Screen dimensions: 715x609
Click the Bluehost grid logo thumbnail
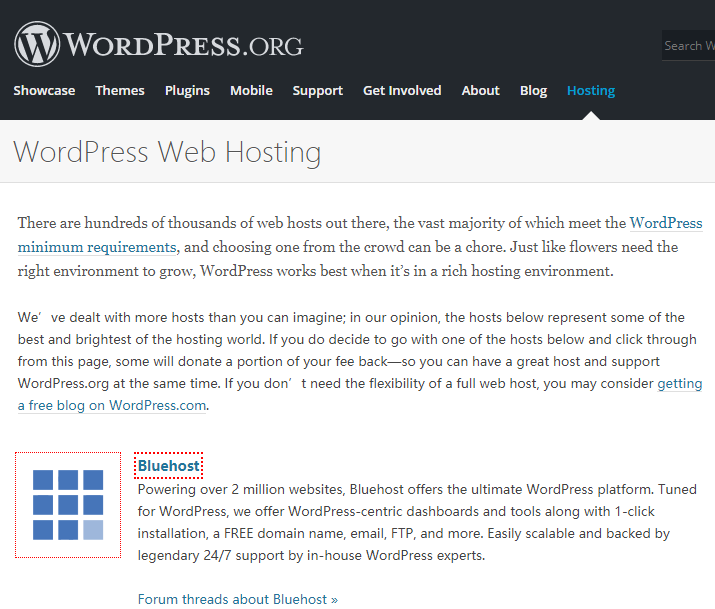tap(68, 505)
